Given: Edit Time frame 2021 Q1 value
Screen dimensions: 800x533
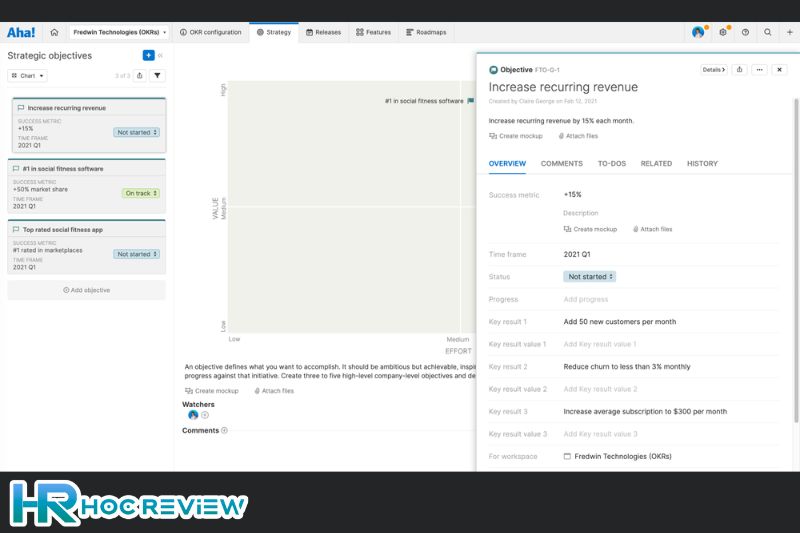Looking at the screenshot, I should (x=577, y=254).
